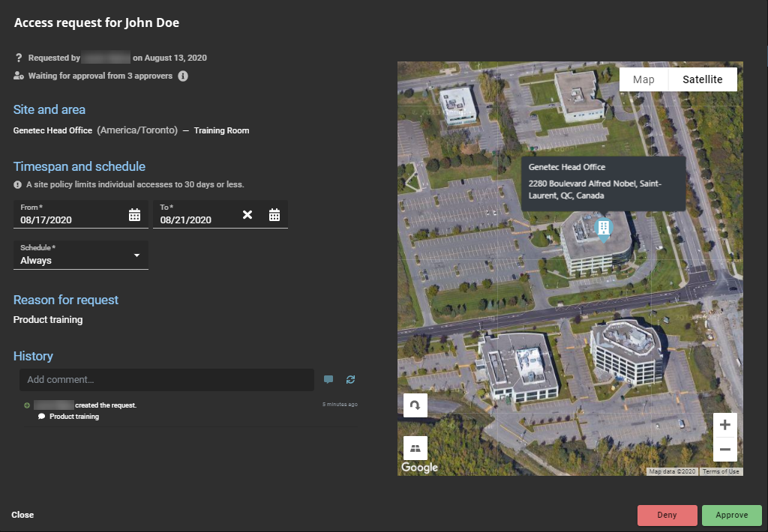
Task: Click the 'Genetec Head Office' site name
Action: 52,130
